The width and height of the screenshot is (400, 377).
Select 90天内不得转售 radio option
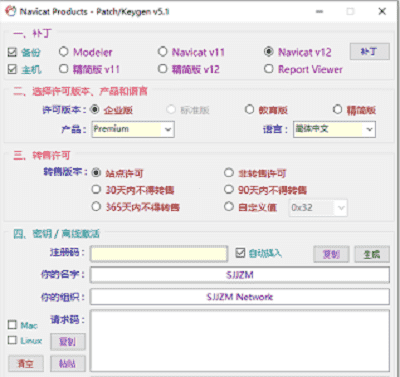[x=229, y=190]
